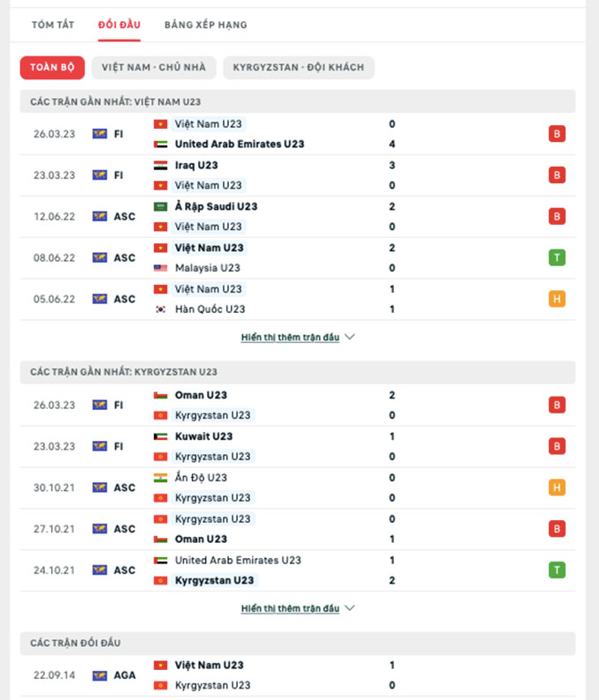Open Hàn Quốc U23 team link
The height and width of the screenshot is (700, 599).
point(210,309)
